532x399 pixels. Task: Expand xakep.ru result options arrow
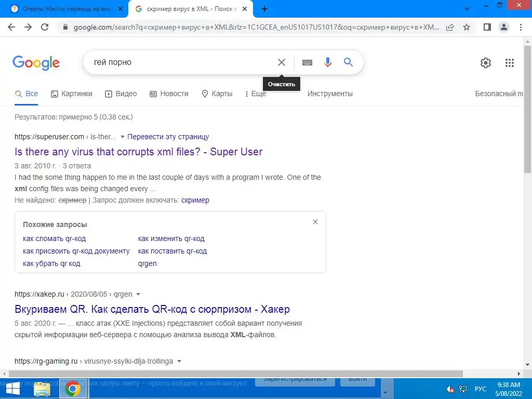pyautogui.click(x=138, y=294)
